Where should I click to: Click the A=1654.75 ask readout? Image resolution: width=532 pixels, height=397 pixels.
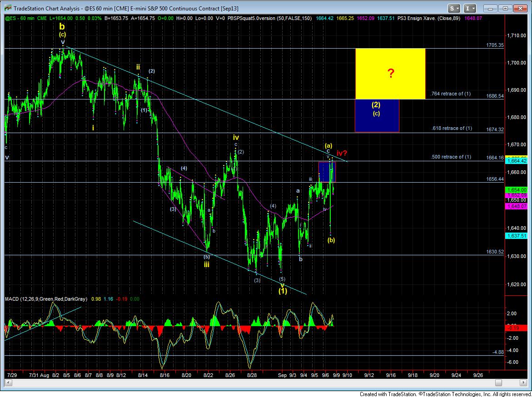143,18
